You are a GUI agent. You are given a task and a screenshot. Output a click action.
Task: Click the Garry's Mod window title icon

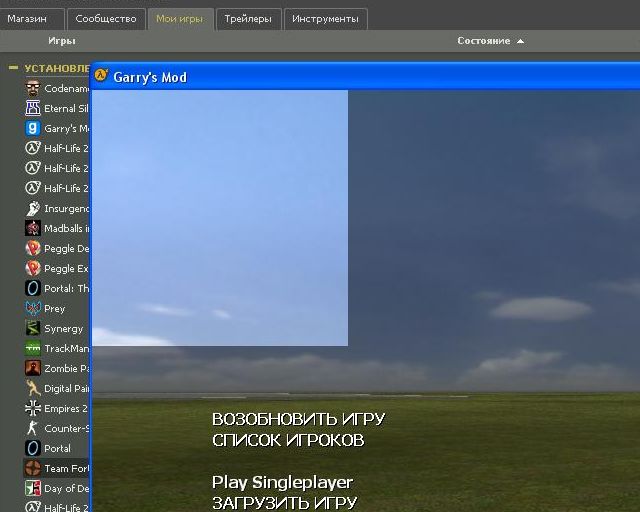tap(101, 76)
